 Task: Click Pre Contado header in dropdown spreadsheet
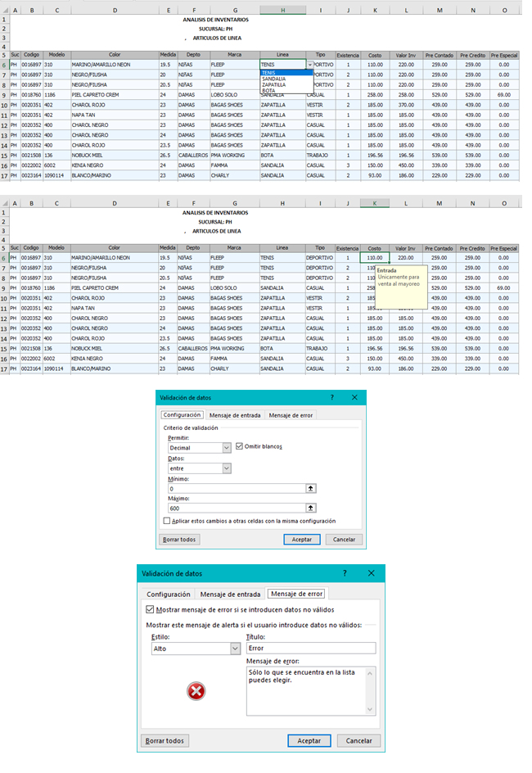click(440, 55)
